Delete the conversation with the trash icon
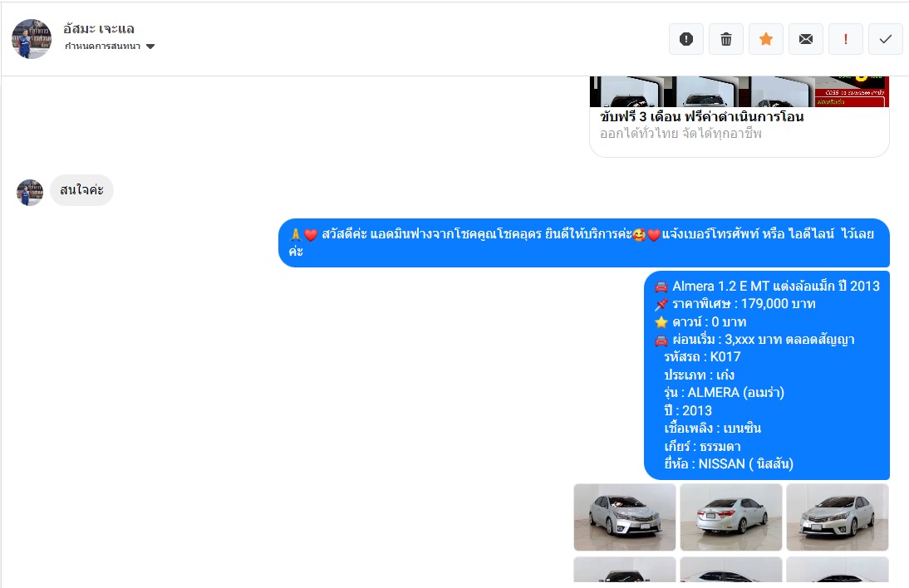The height and width of the screenshot is (588, 909). pos(726,39)
